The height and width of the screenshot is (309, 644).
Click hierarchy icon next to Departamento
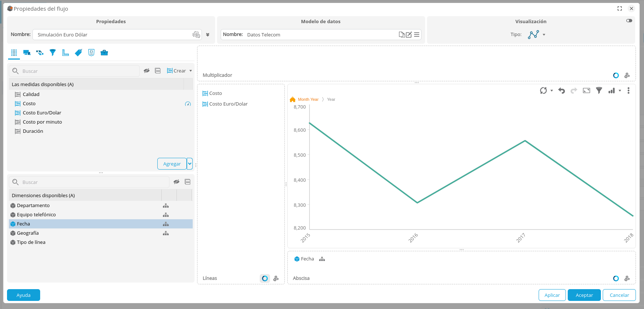(x=166, y=206)
